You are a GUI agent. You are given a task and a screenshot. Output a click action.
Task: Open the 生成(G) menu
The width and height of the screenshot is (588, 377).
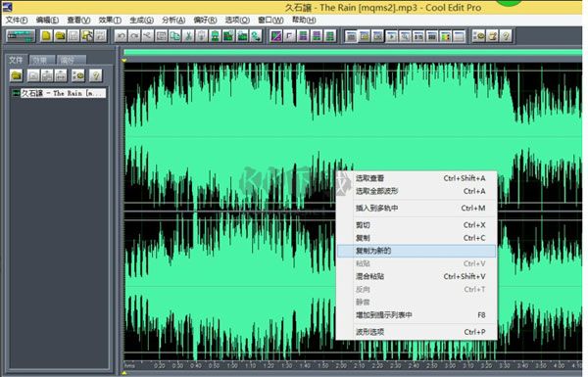[141, 20]
